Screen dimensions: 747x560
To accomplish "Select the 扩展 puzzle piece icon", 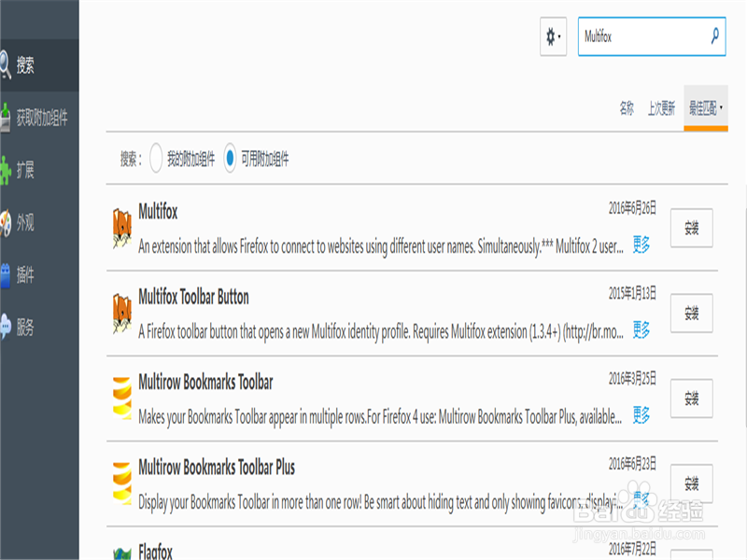I will pos(6,170).
